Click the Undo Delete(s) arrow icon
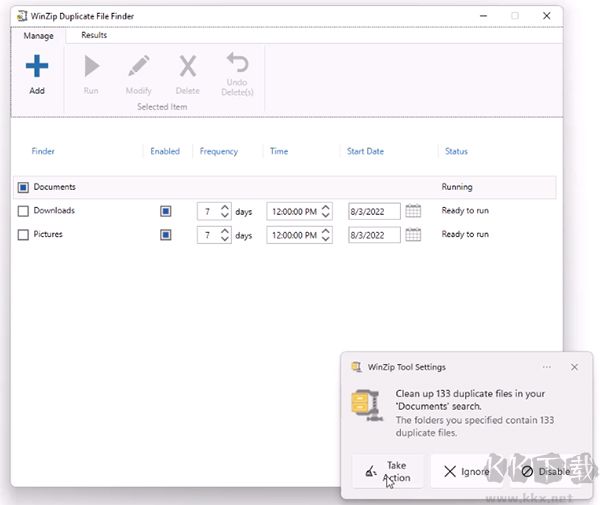 click(x=237, y=63)
